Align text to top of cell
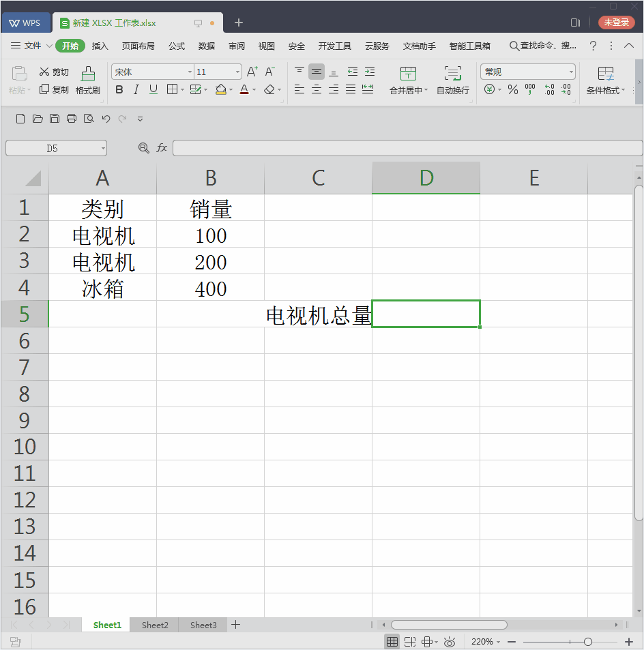Image resolution: width=644 pixels, height=650 pixels. pyautogui.click(x=299, y=72)
